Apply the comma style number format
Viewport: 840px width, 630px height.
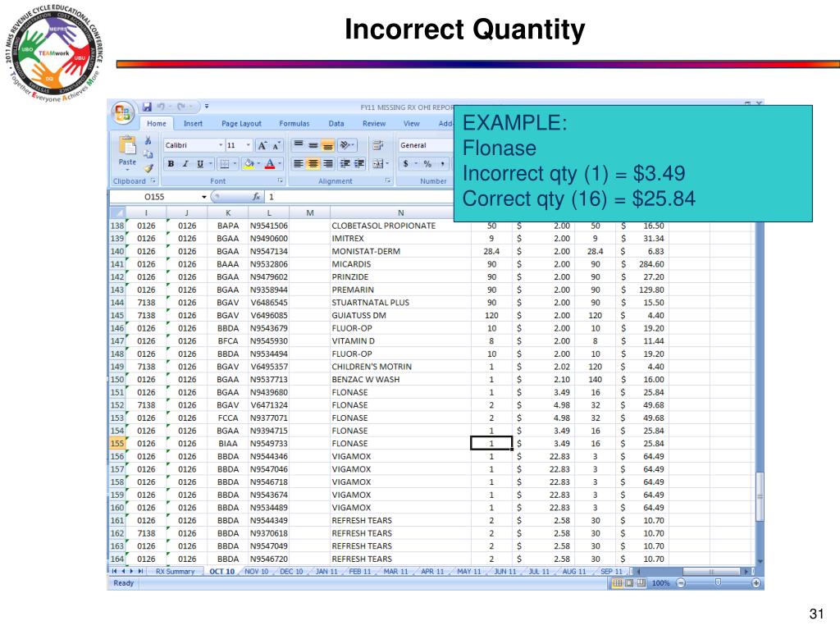coord(442,164)
